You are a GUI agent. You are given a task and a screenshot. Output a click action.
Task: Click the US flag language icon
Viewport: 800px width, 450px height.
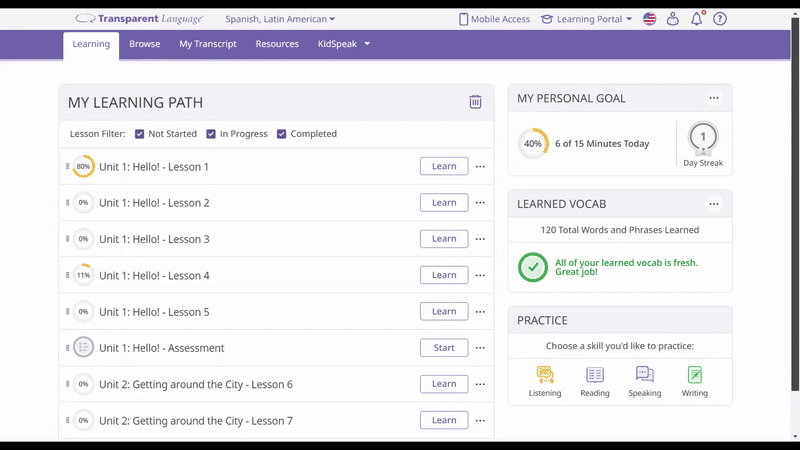pos(649,19)
